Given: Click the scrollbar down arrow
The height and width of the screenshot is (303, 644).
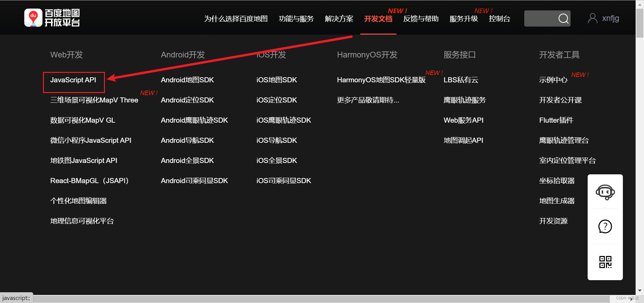Looking at the screenshot, I should click(x=640, y=291).
